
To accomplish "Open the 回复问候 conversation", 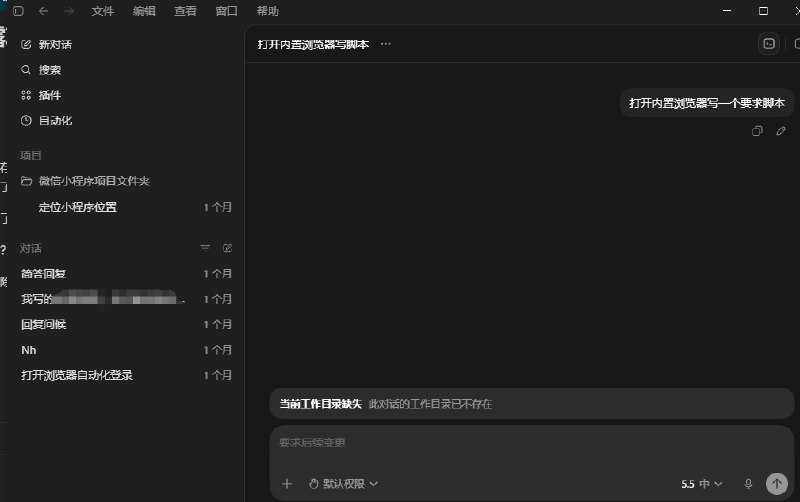I will click(x=126, y=324).
